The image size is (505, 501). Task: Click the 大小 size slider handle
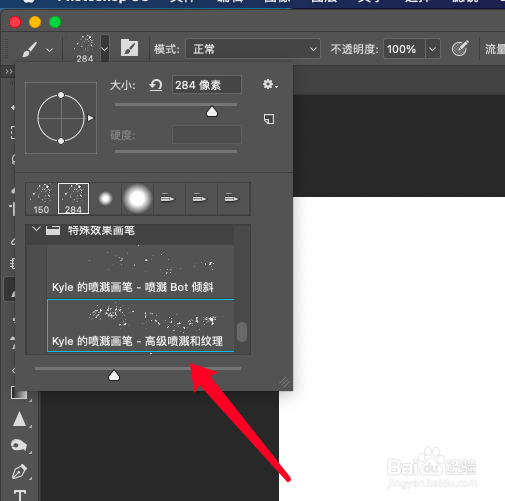[212, 112]
